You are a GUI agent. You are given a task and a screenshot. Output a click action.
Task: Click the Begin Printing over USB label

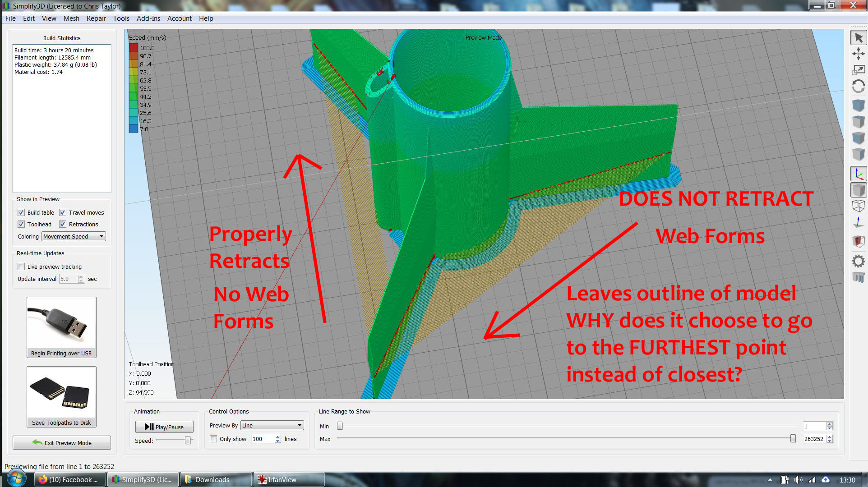(x=61, y=354)
